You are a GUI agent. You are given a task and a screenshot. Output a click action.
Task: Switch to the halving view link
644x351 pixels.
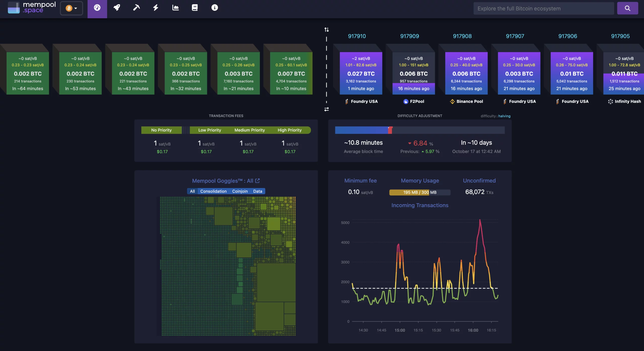[504, 116]
